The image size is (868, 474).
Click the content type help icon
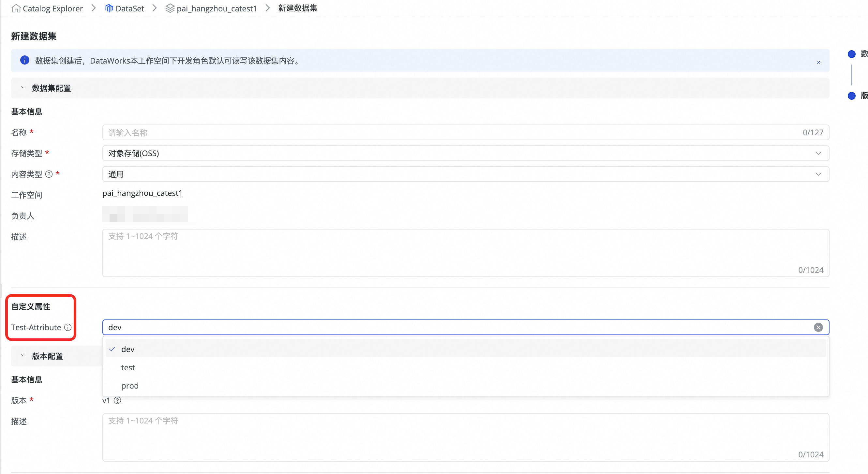tap(49, 174)
